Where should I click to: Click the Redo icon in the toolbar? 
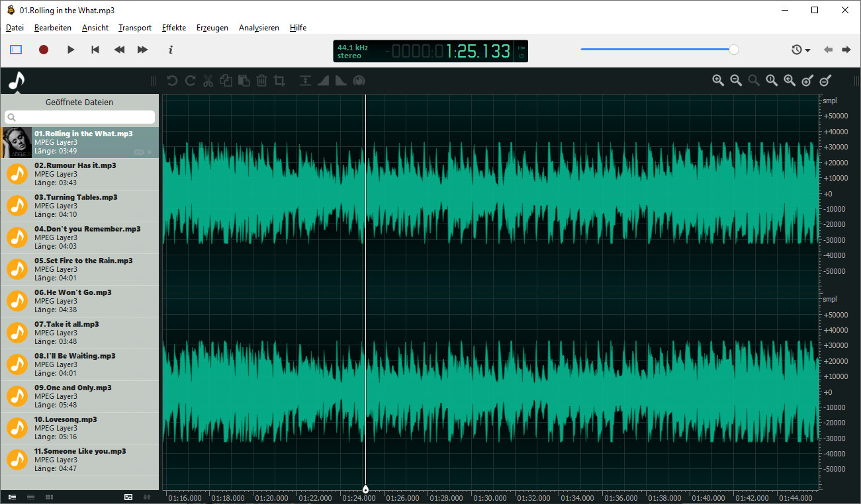190,80
